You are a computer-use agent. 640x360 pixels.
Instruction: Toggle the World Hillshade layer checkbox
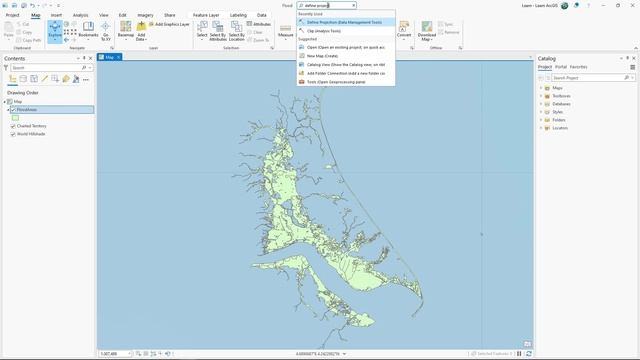tap(13, 134)
